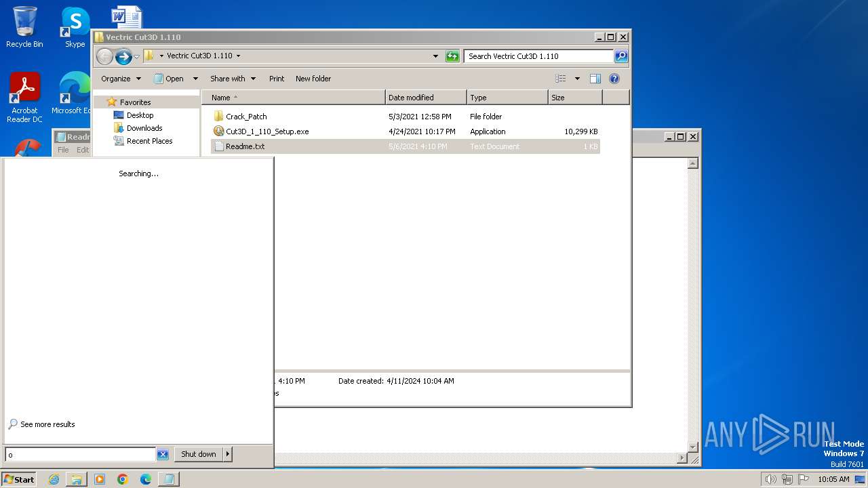The width and height of the screenshot is (868, 488).
Task: Sort files by the Name column header
Action: tap(294, 98)
